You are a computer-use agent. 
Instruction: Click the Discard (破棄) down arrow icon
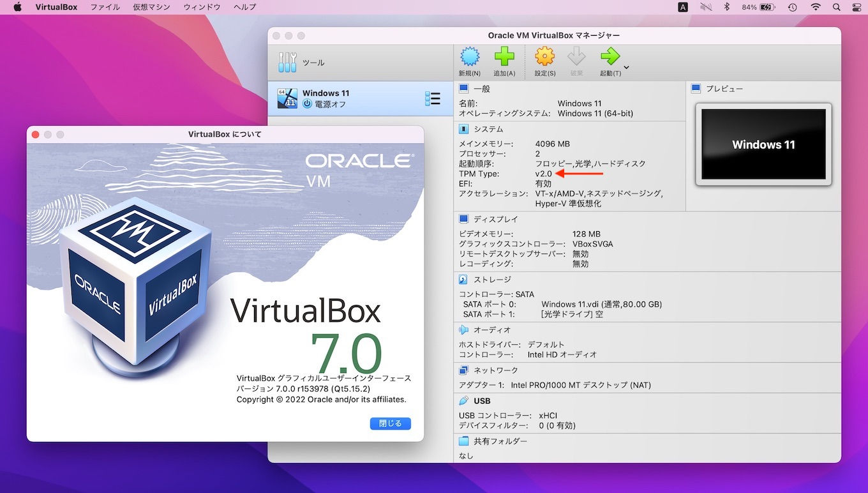click(x=576, y=57)
